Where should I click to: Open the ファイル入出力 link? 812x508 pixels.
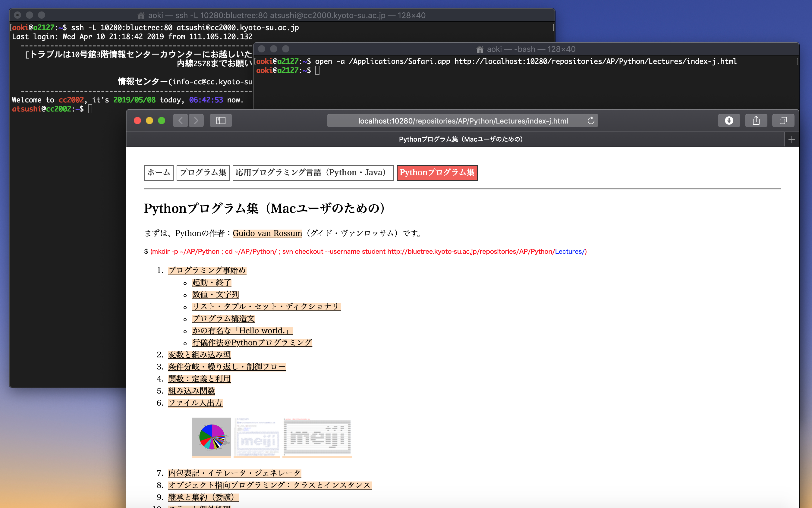coord(196,403)
